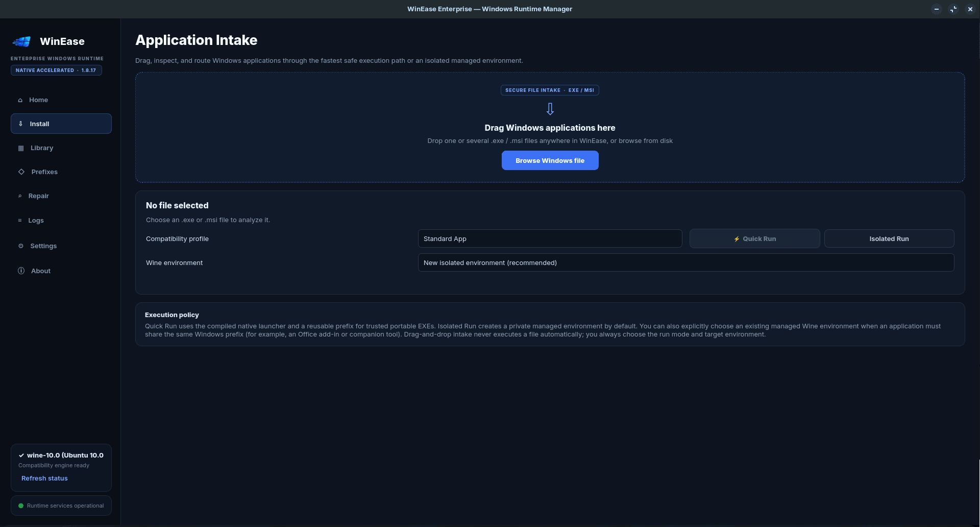Screen dimensions: 980x527
Task: Click 'Compatibility engine ready' text
Action: click(x=54, y=466)
